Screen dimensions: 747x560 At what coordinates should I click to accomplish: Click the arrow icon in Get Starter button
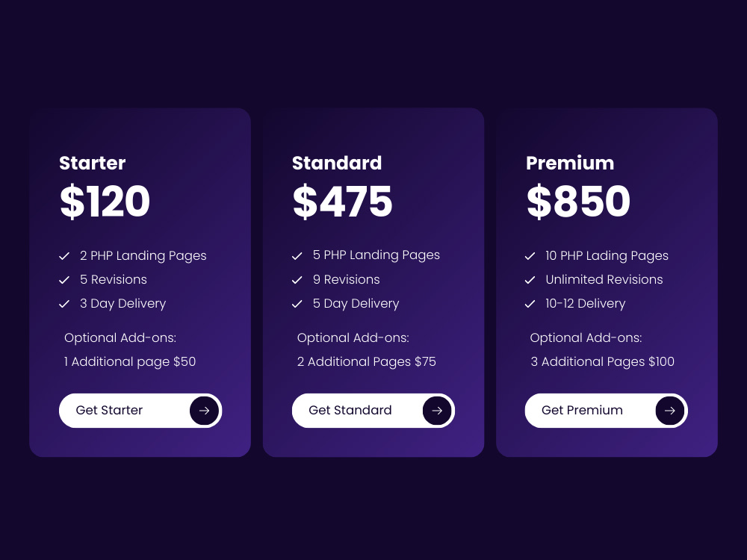pos(204,411)
